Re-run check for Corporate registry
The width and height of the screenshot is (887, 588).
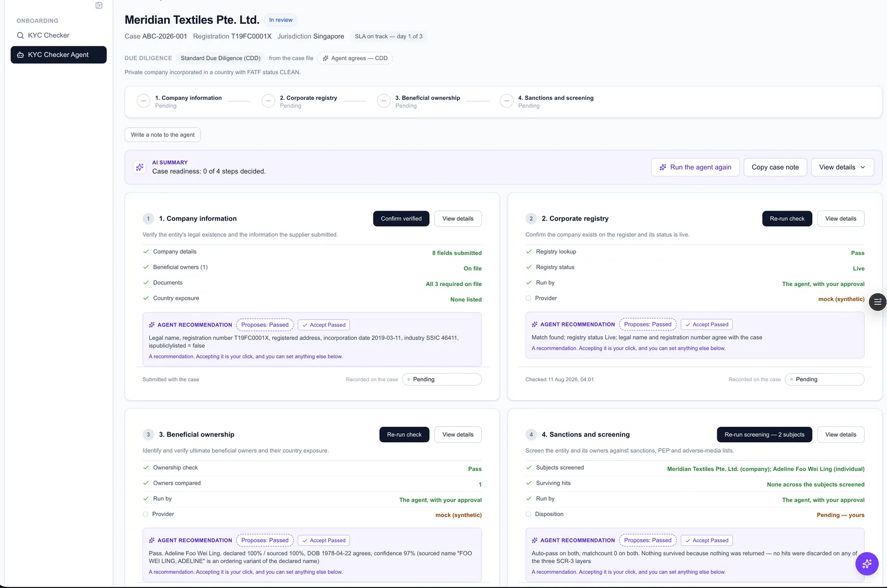(x=787, y=219)
